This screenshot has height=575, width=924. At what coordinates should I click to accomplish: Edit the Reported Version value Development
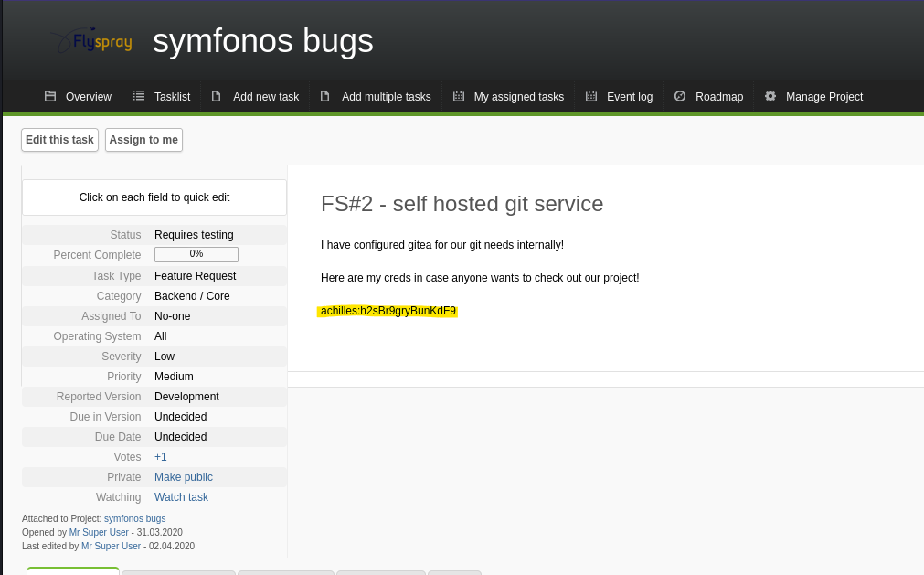click(x=186, y=397)
